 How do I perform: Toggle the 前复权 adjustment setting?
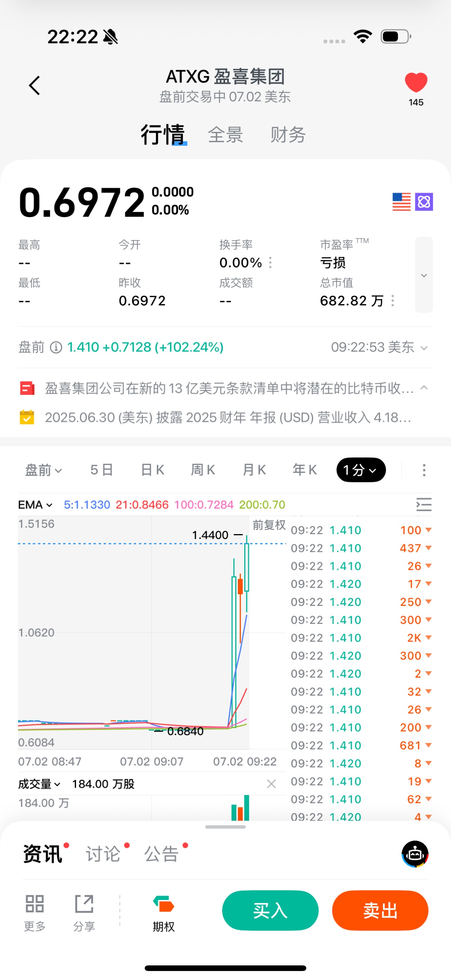pyautogui.click(x=269, y=525)
